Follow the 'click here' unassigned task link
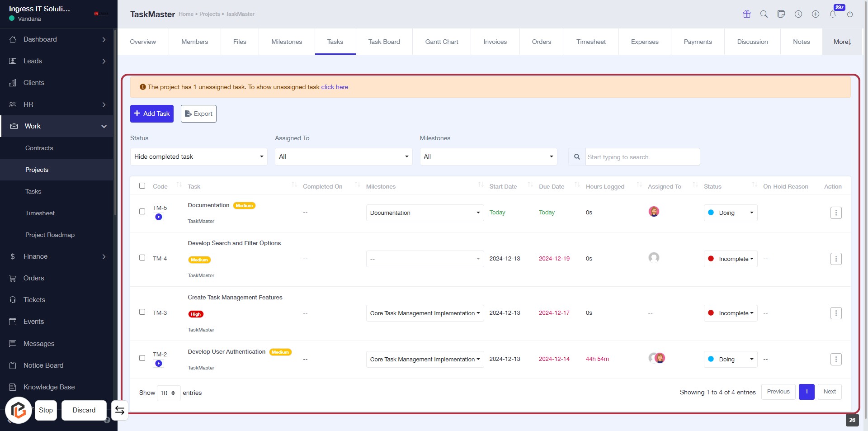Image resolution: width=868 pixels, height=431 pixels. coord(335,87)
